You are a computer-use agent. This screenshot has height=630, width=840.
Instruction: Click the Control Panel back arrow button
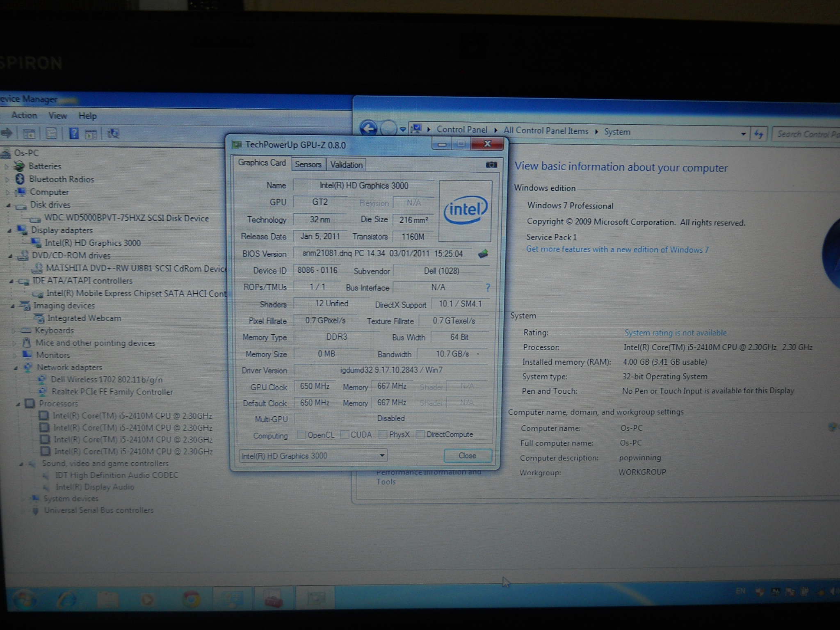(x=368, y=129)
